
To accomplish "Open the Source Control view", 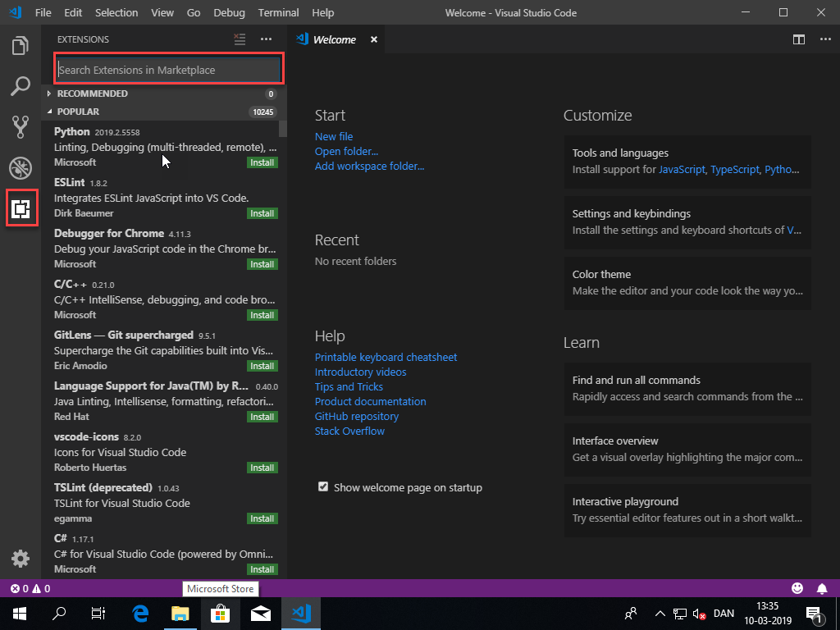I will pos(21,127).
